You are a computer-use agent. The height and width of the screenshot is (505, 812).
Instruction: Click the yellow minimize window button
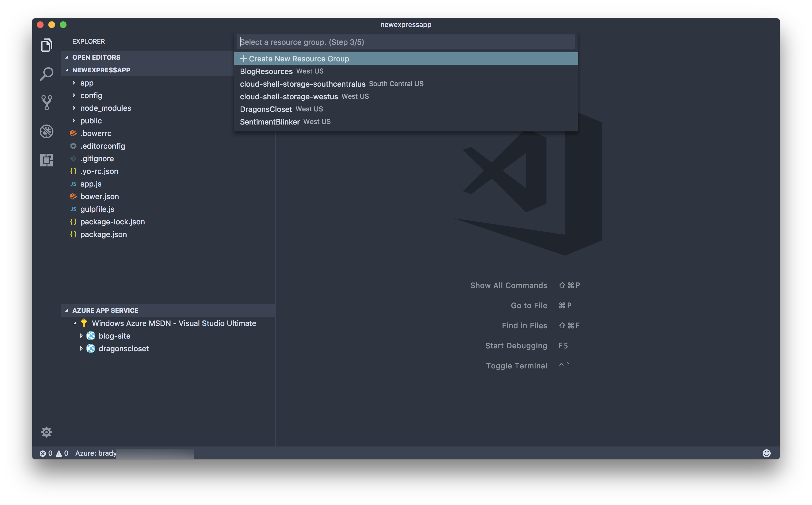click(x=52, y=25)
